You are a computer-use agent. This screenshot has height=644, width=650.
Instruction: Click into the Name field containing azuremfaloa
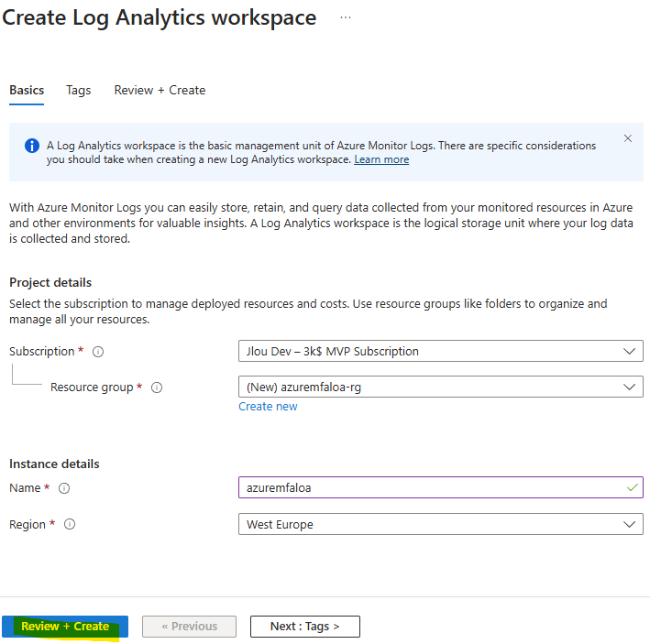pos(441,487)
